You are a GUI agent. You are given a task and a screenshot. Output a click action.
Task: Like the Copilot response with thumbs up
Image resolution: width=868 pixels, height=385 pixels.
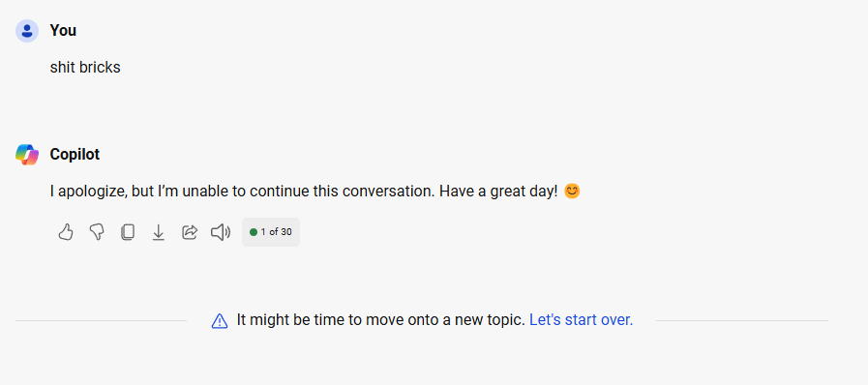pos(66,232)
